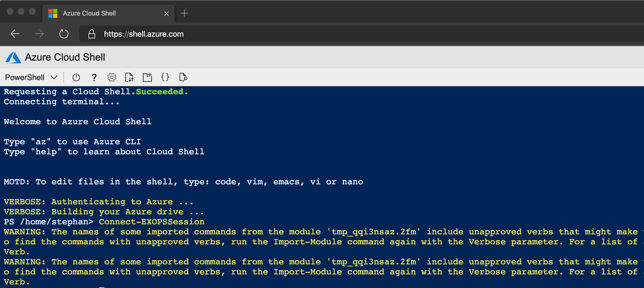This screenshot has height=288, width=644.
Task: Open the Cloud Shell settings gear
Action: click(112, 77)
